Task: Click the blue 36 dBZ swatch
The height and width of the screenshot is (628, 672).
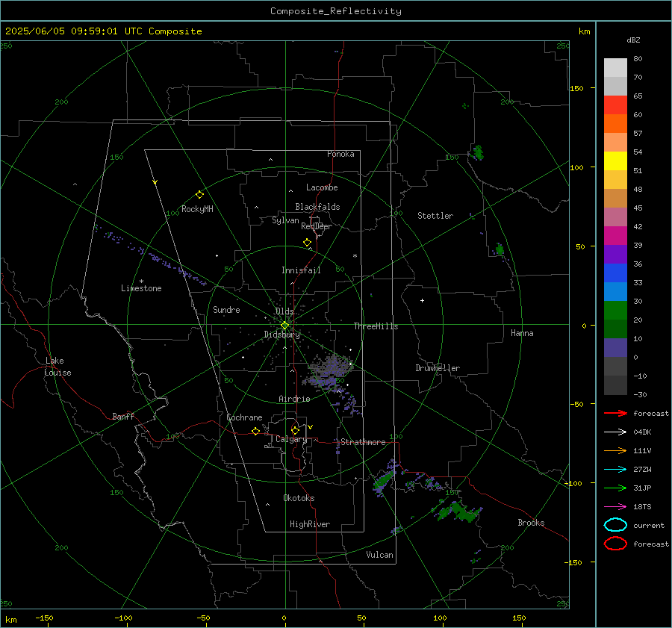Action: [x=615, y=273]
